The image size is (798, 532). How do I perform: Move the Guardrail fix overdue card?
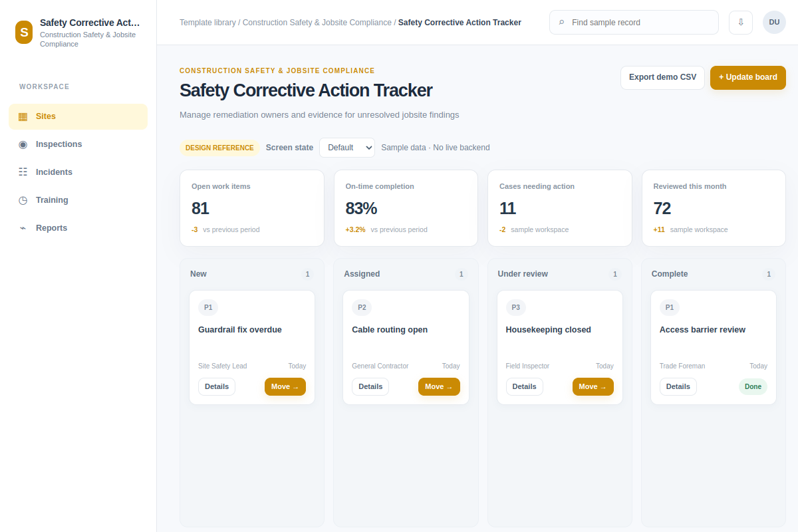285,386
